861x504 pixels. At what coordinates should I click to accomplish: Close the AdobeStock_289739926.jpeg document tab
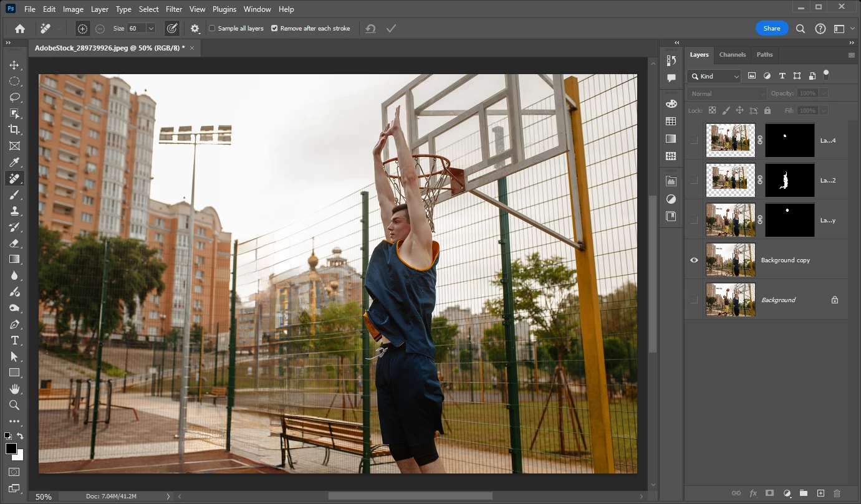coord(192,48)
